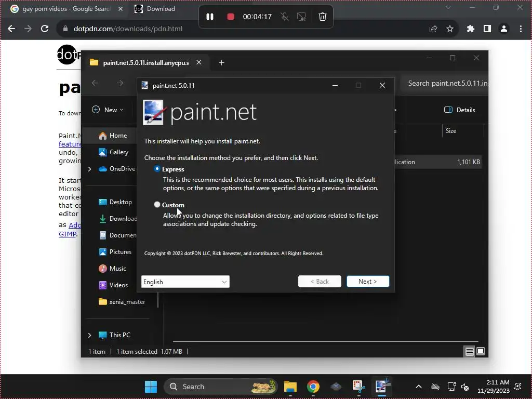Open Chrome extensions puzzle icon
Image resolution: width=532 pixels, height=399 pixels.
[470, 29]
